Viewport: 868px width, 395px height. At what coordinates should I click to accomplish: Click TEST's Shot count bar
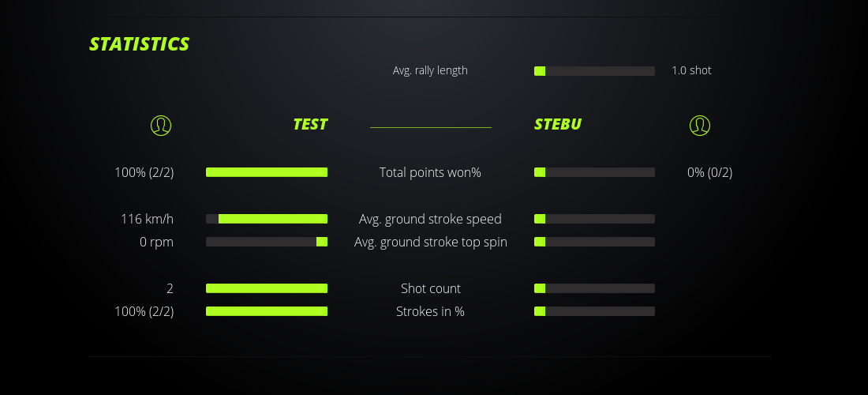tap(267, 288)
